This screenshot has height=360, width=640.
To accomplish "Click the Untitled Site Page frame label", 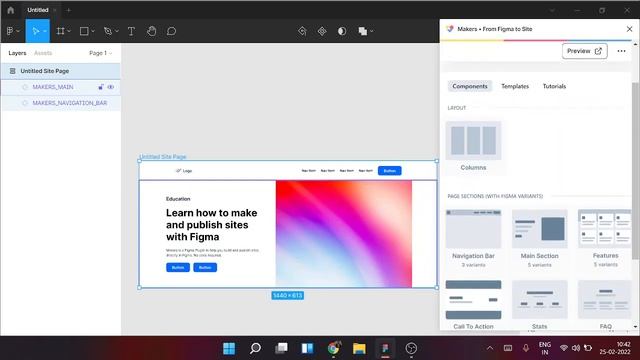I will (163, 157).
